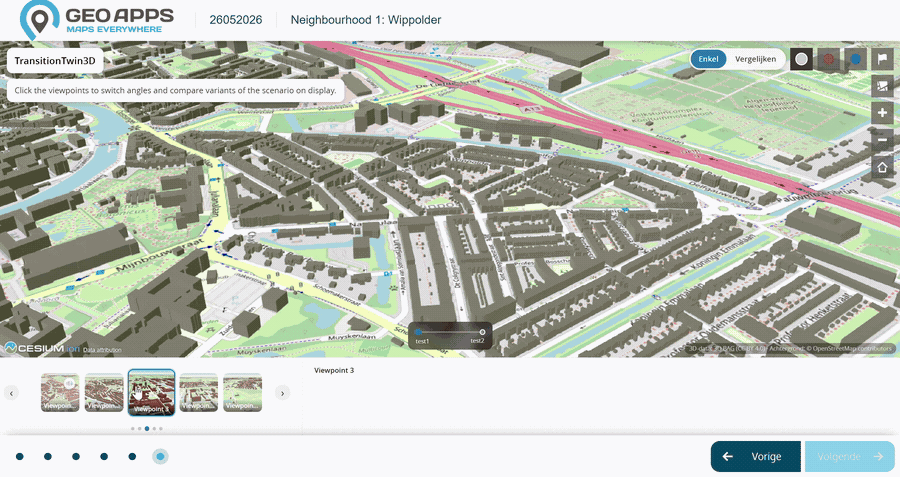Image resolution: width=900 pixels, height=477 pixels.
Task: Go to the fourth step dot
Action: pos(104,456)
